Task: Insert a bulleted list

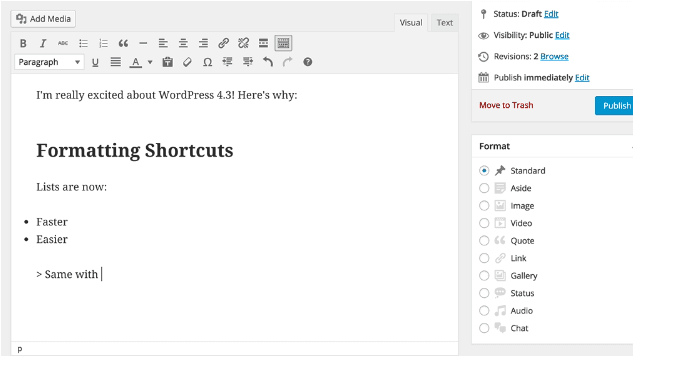Action: pos(83,43)
